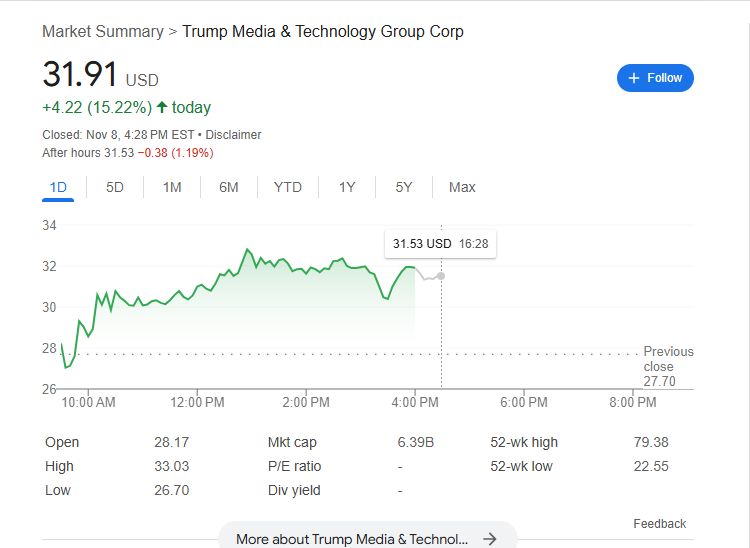750x548 pixels.
Task: Click the plus icon on Follow button
Action: click(634, 78)
